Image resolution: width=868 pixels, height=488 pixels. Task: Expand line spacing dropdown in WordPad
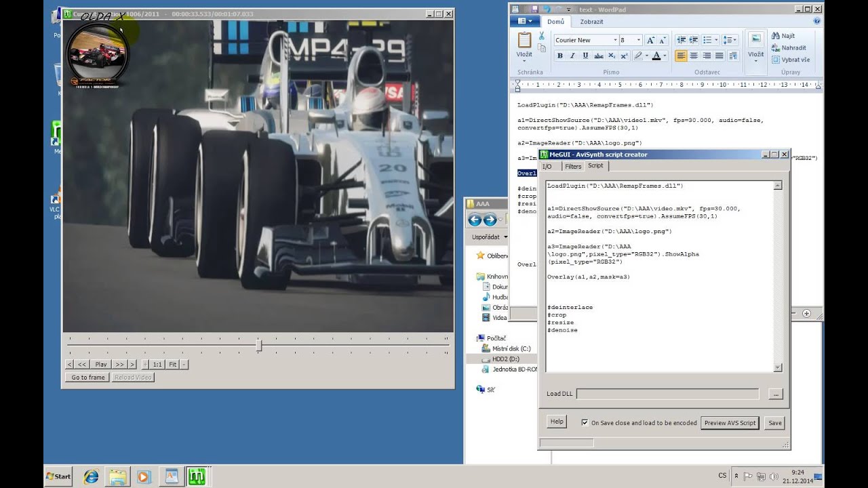point(735,40)
